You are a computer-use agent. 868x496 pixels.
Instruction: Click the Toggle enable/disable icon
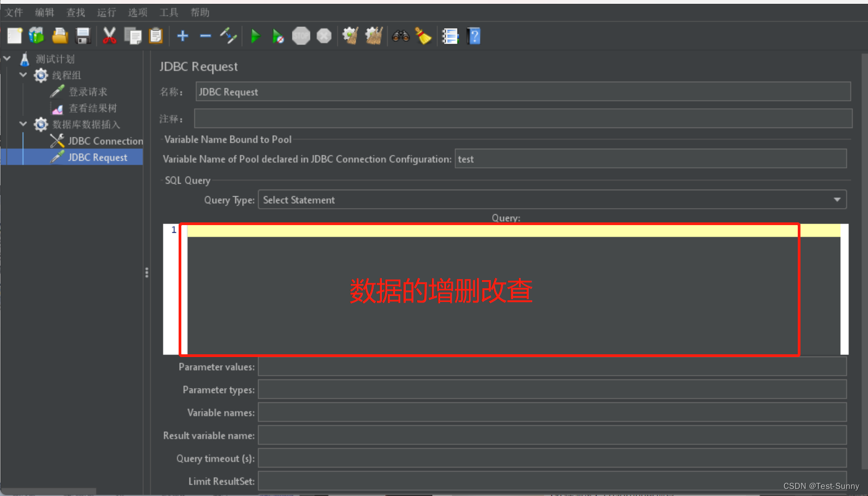tap(228, 36)
